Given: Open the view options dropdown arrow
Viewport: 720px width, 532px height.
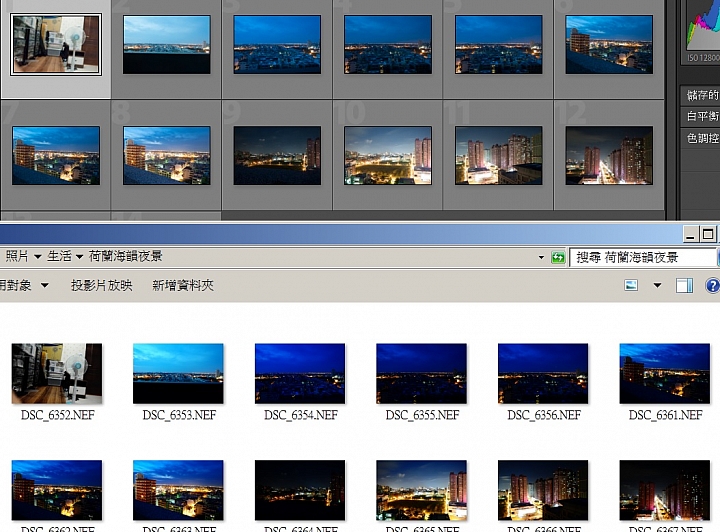Looking at the screenshot, I should (x=658, y=286).
